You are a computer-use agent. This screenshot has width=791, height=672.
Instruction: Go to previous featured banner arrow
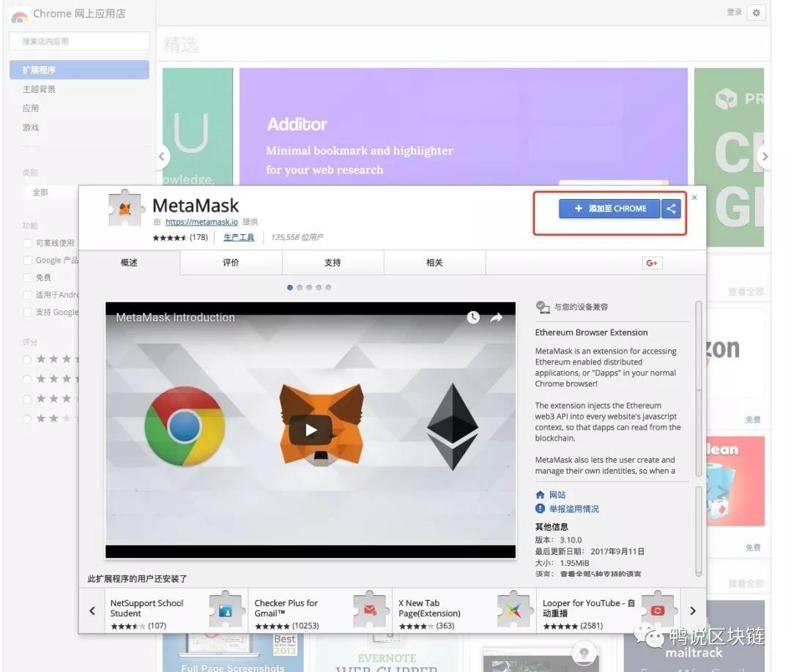click(x=163, y=156)
